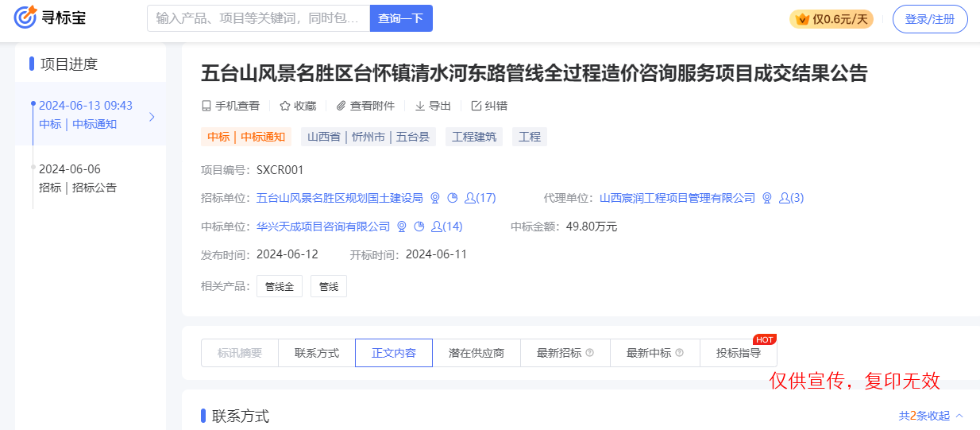This screenshot has width=980, height=430.
Task: Open attachments via 查看附件 paperclip icon
Action: [x=341, y=106]
